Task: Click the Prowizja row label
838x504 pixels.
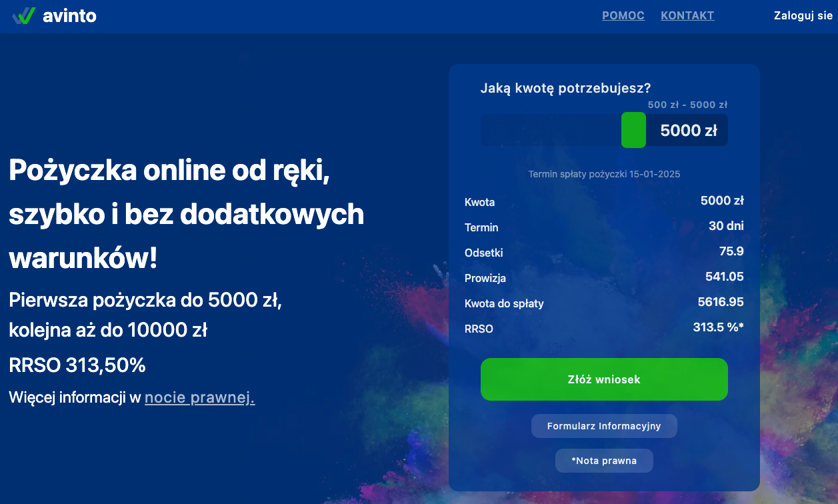Action: pos(485,278)
